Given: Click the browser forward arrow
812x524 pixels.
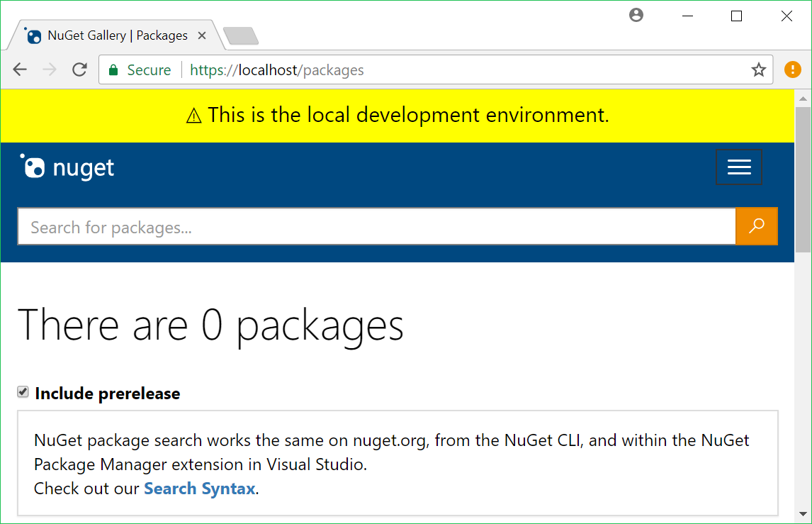Looking at the screenshot, I should pos(50,69).
